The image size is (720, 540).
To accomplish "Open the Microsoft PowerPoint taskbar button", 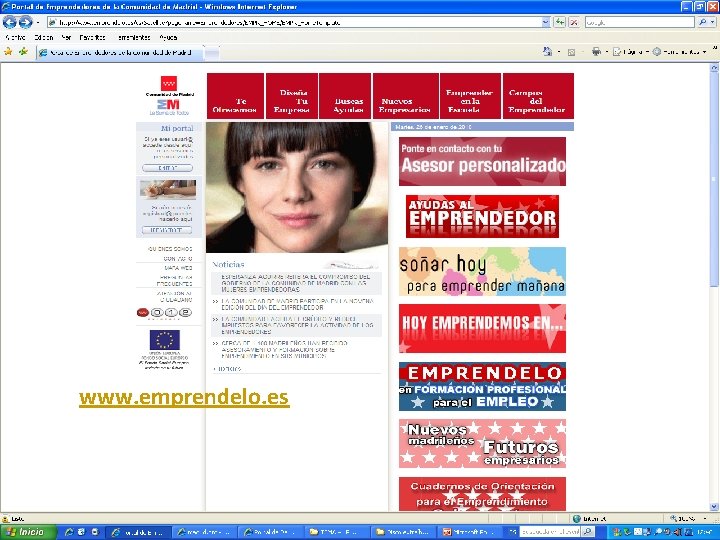I will coord(470,532).
